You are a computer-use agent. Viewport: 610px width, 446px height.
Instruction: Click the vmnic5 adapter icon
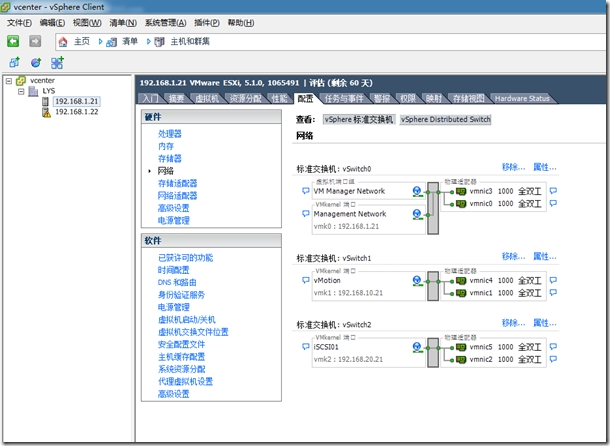(x=461, y=347)
